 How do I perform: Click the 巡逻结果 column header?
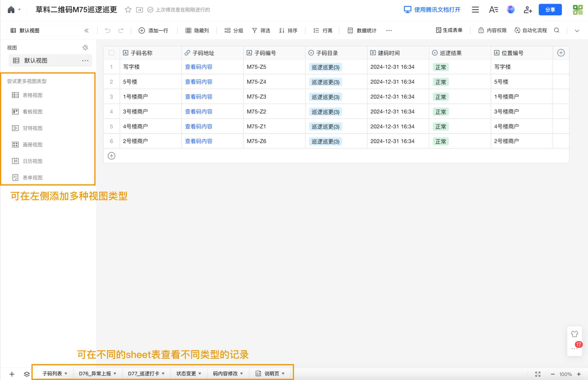pos(460,53)
